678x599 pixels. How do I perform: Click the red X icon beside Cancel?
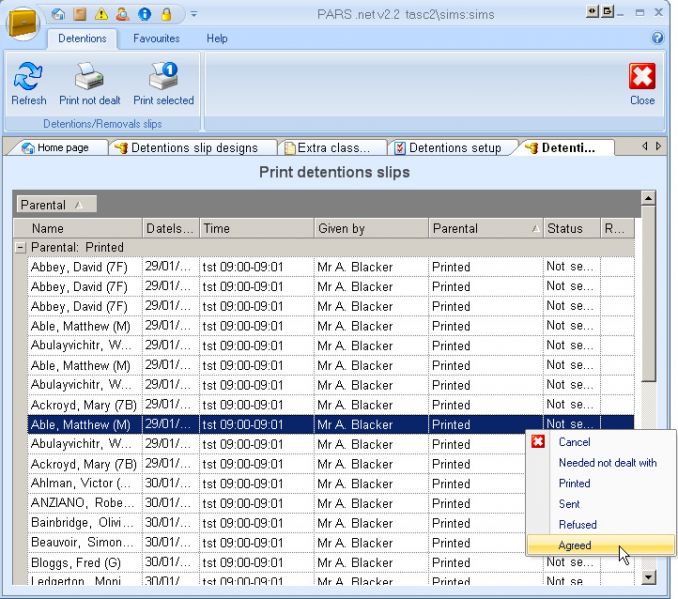pos(537,442)
